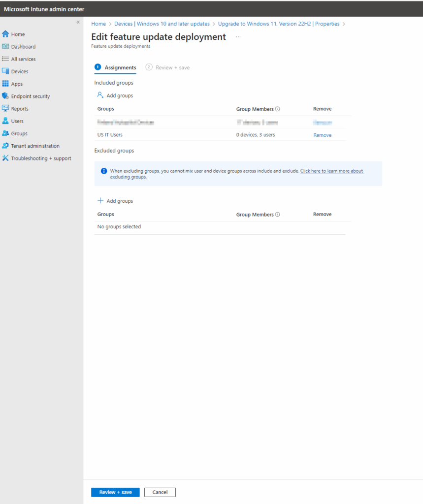Select the Endpoint security shield icon

(x=4, y=96)
